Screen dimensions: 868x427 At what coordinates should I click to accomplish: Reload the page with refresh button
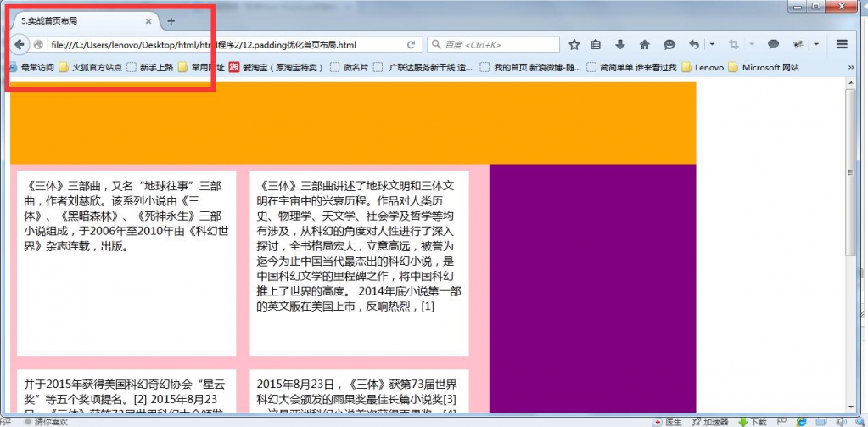click(411, 45)
